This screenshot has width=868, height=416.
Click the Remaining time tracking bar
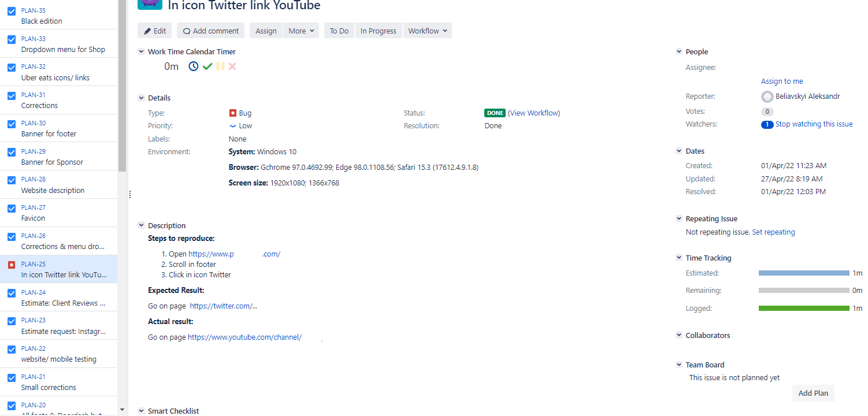[804, 290]
